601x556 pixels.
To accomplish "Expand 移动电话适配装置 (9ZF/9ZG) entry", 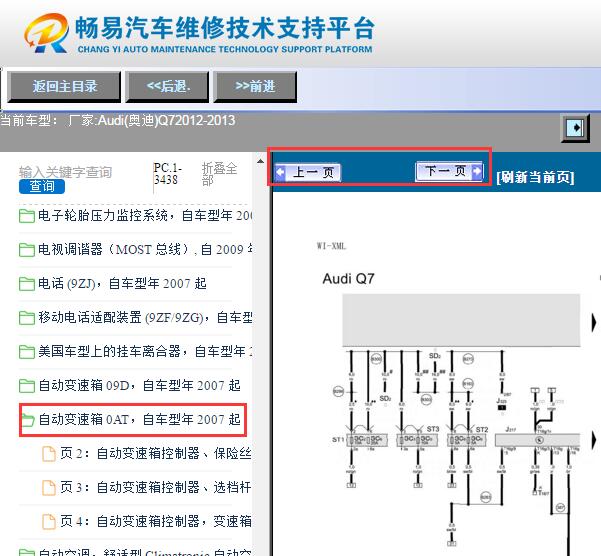I will (x=145, y=318).
